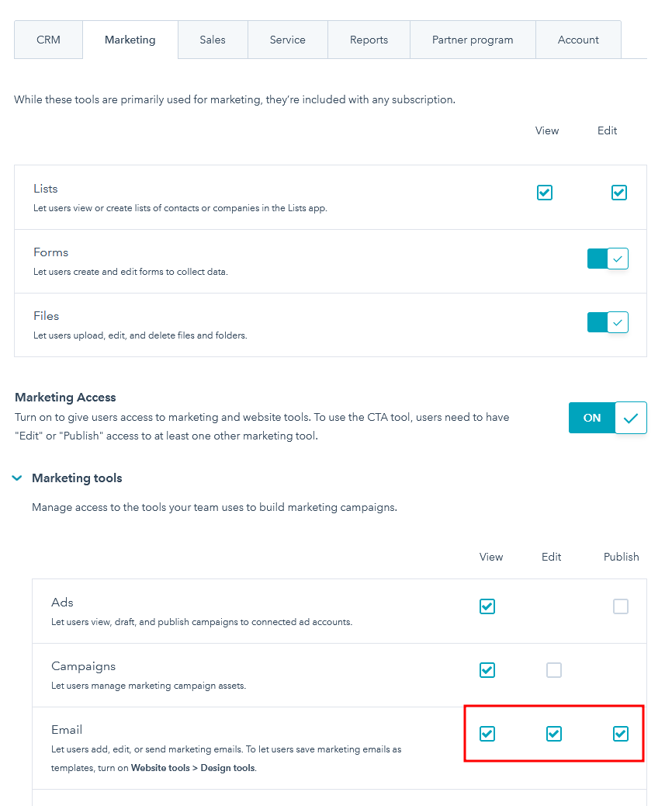Uncheck Publish permission for Email
The image size is (672, 806).
[621, 733]
